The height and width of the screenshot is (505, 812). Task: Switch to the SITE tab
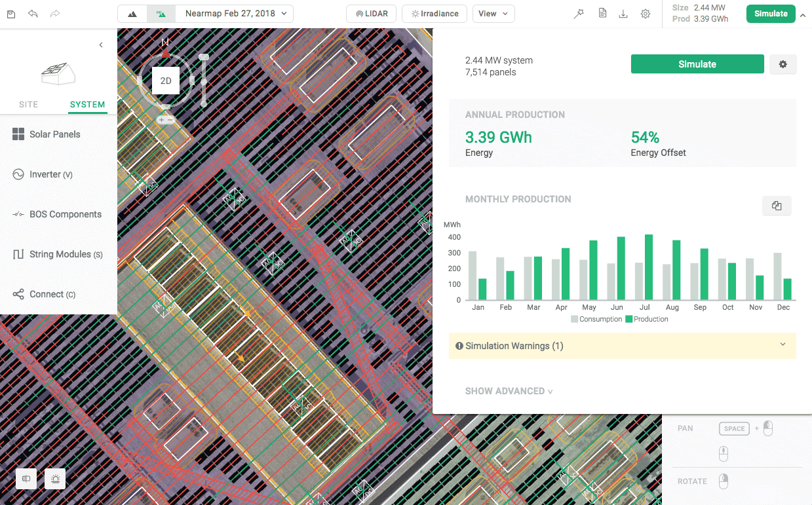coord(28,104)
